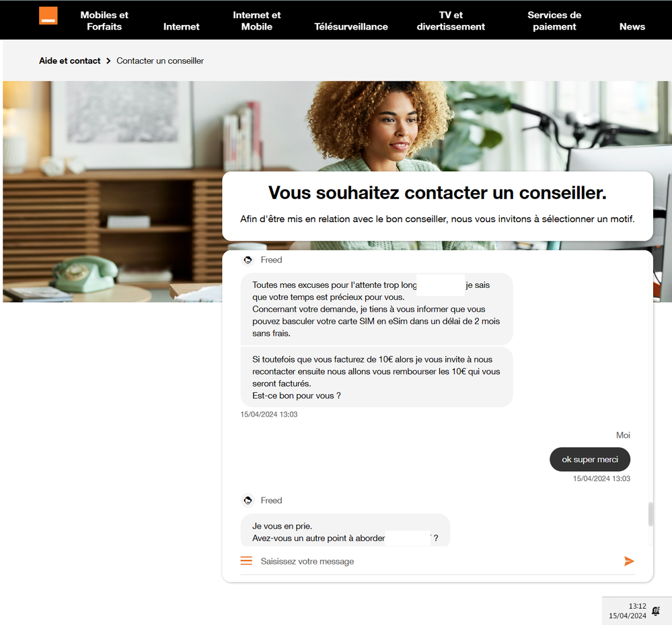This screenshot has height=625, width=672.
Task: Open the taskbar clock showing 13:12
Action: [628, 611]
